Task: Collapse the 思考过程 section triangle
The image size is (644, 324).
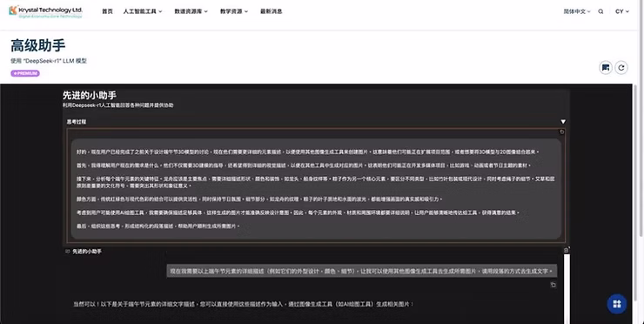Action: coord(563,122)
